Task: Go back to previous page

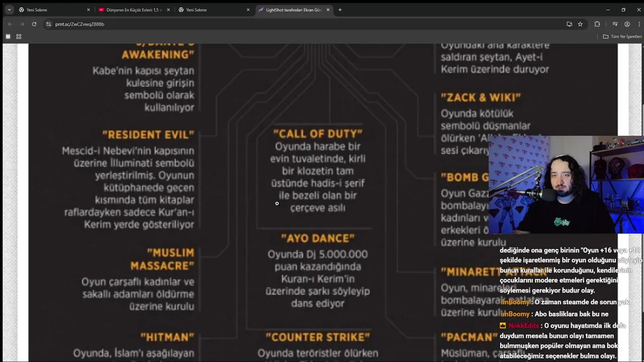Action: [x=10, y=24]
